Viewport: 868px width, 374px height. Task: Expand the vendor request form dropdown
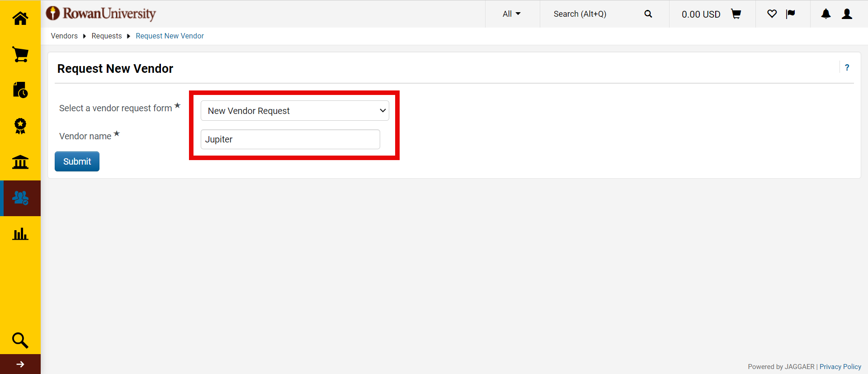[x=295, y=111]
